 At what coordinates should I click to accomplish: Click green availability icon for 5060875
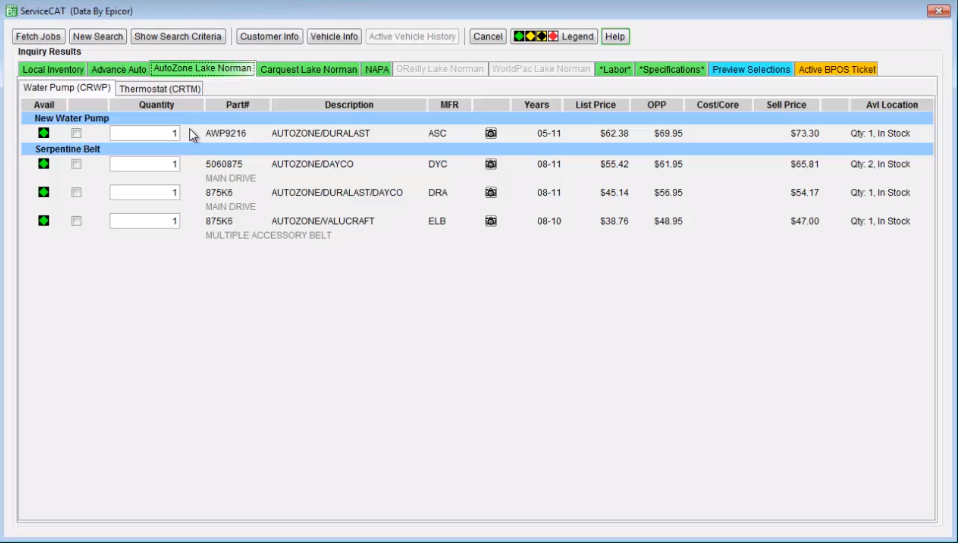(x=43, y=163)
